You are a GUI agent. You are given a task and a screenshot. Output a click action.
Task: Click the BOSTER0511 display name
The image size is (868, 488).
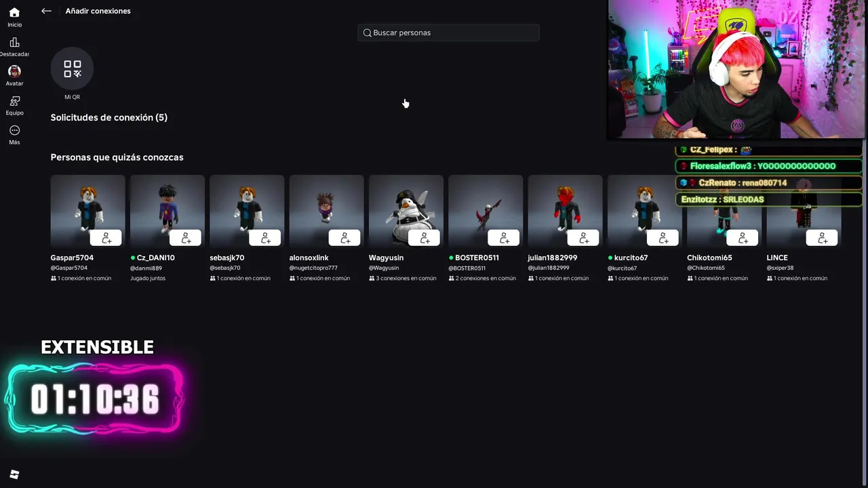click(477, 258)
